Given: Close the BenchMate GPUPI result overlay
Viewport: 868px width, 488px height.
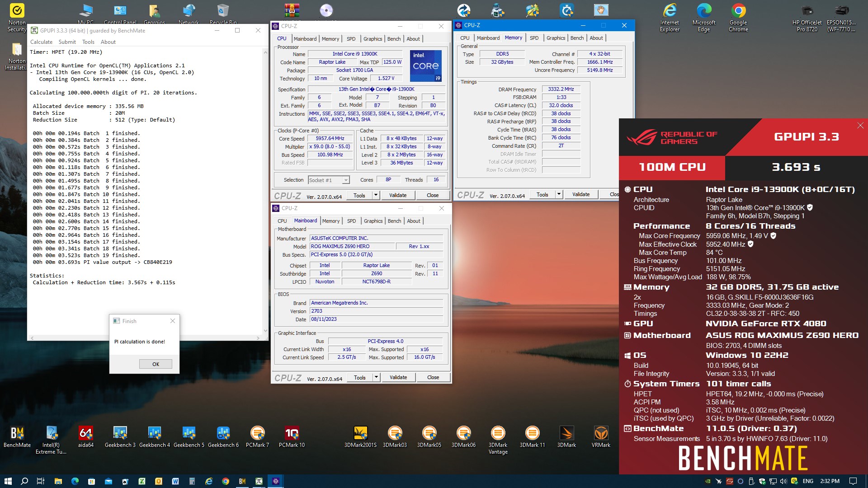Looking at the screenshot, I should click(860, 125).
